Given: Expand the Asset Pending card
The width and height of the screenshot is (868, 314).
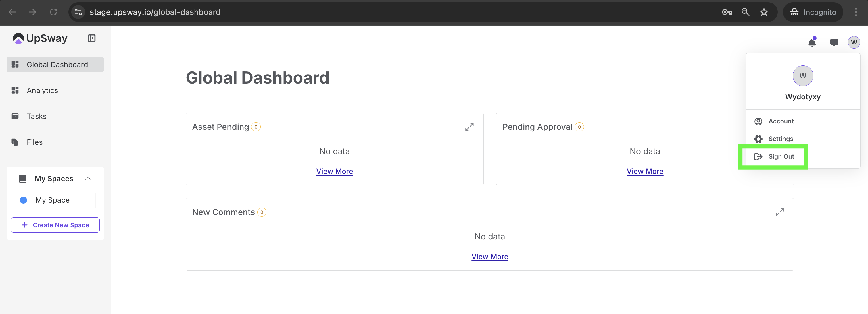Looking at the screenshot, I should [x=469, y=127].
